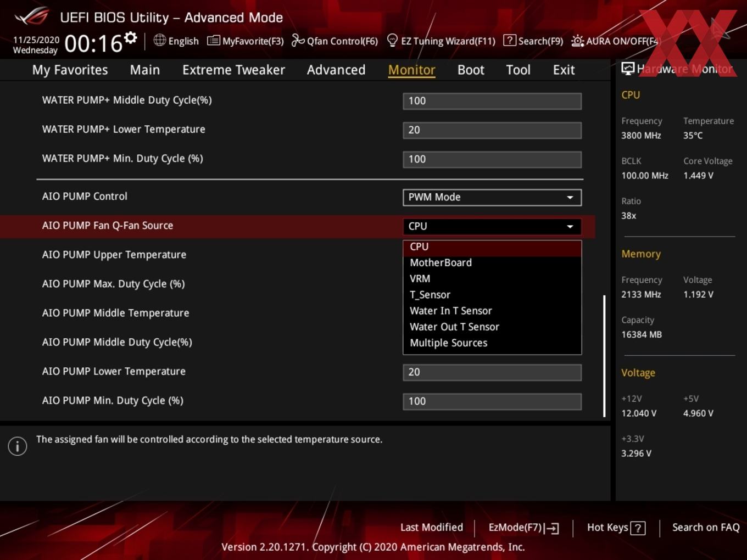Launch EZ Tuning Wizard bulb icon
This screenshot has width=747, height=560.
[392, 41]
